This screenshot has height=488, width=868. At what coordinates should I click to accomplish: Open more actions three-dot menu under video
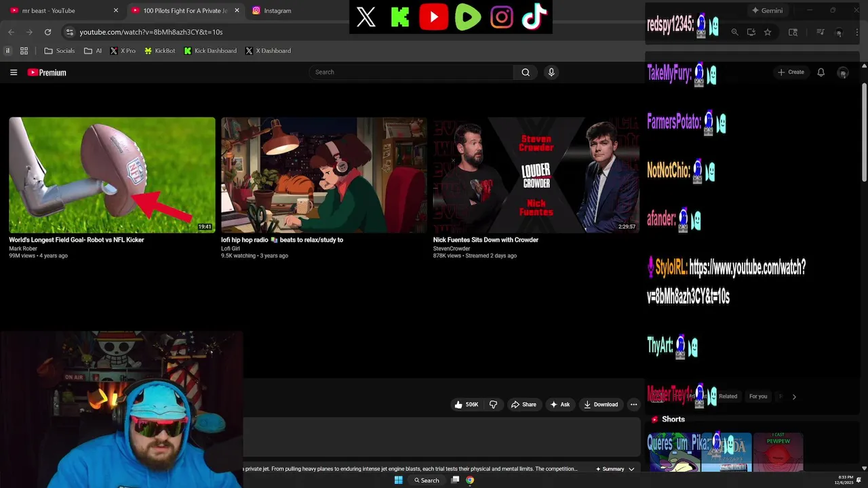tap(633, 405)
